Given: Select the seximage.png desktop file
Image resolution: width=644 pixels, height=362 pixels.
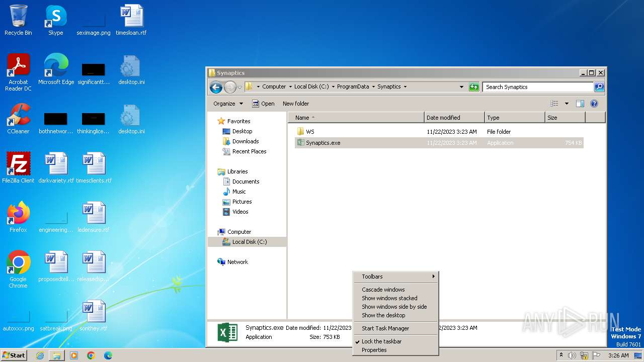Looking at the screenshot, I should pyautogui.click(x=94, y=20).
